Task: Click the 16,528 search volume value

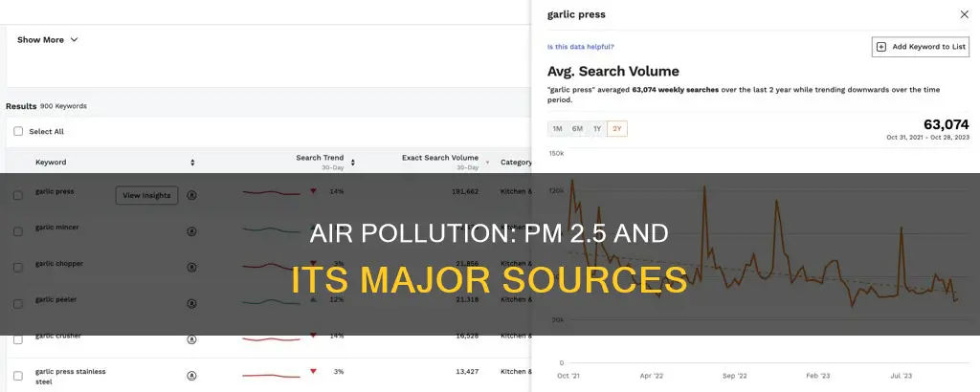Action: pyautogui.click(x=467, y=336)
